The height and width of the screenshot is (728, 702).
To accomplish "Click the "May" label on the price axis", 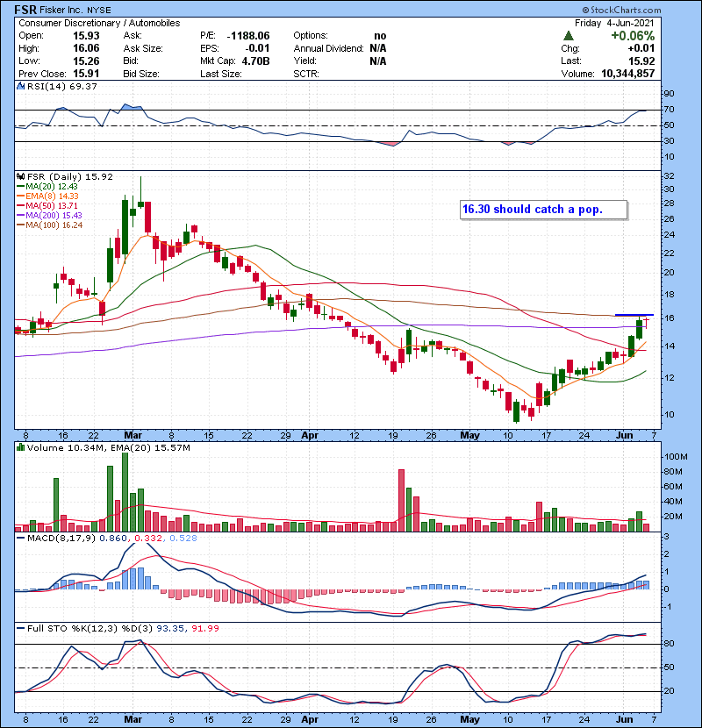I will click(469, 435).
